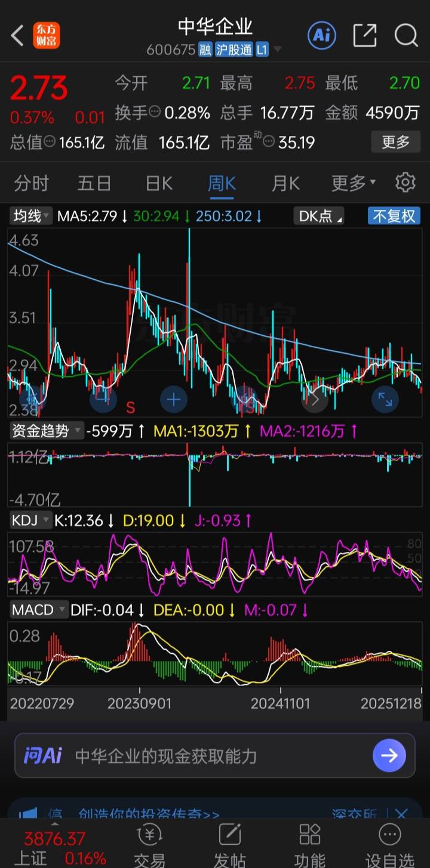Submit the Ai question arrow button
Screen dimensions: 430x868
click(x=389, y=756)
